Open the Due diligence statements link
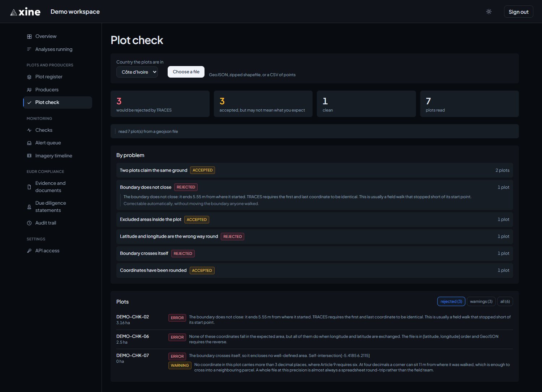The height and width of the screenshot is (392, 542). click(x=57, y=207)
